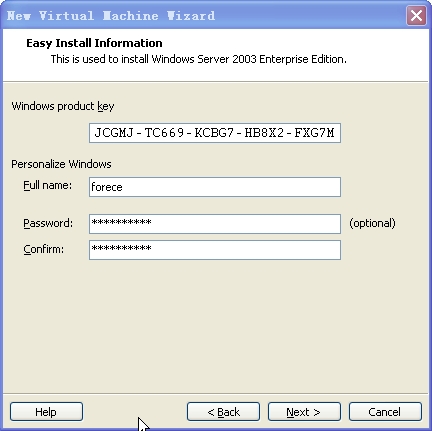432x431 pixels.
Task: Select the Confirm password input field
Action: (x=215, y=250)
